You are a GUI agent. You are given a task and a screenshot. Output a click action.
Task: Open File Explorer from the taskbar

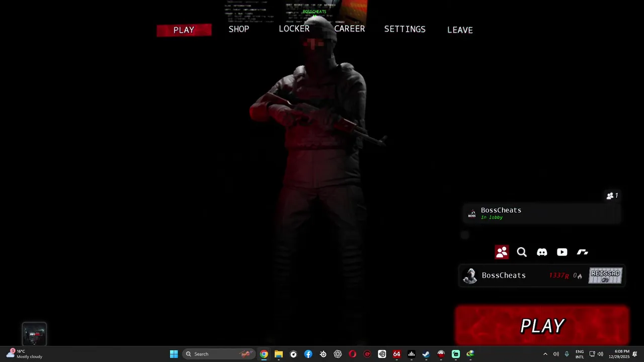279,354
